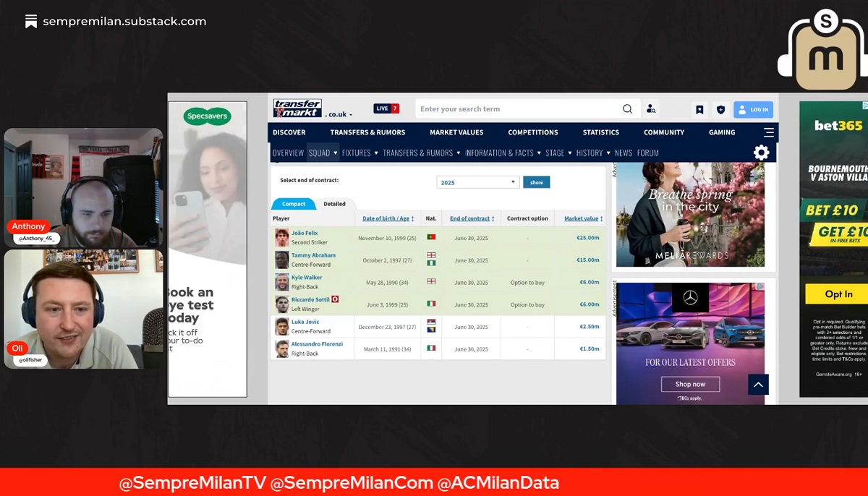Expand Information & Facts submenu arrow
868x496 pixels.
tap(539, 153)
